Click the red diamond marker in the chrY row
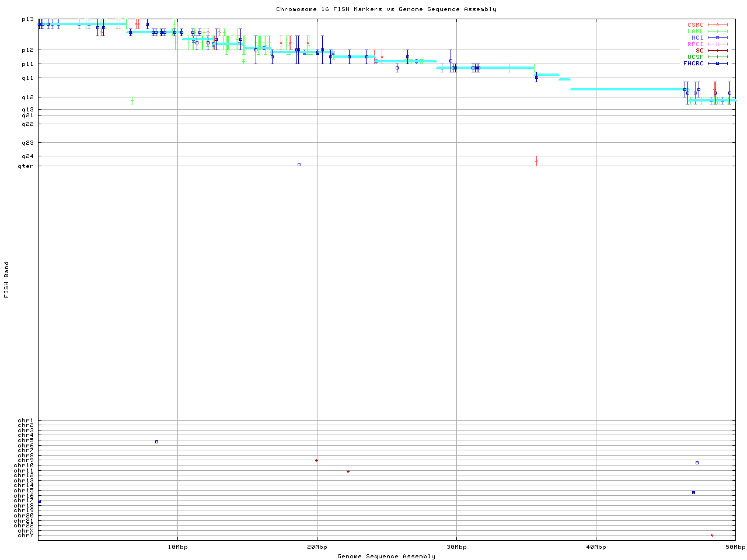This screenshot has height=560, width=747. click(712, 535)
